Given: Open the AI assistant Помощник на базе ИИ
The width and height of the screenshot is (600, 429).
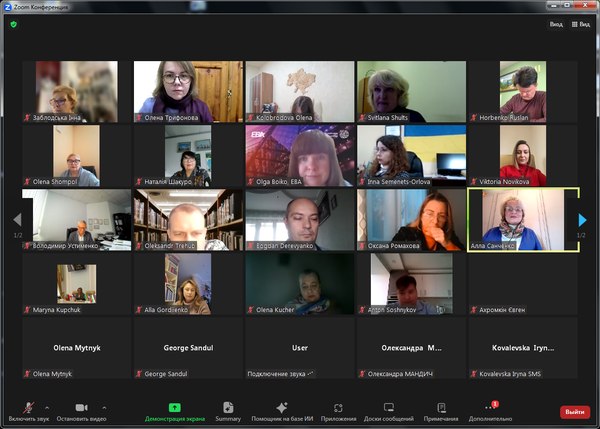Looking at the screenshot, I should tap(283, 408).
